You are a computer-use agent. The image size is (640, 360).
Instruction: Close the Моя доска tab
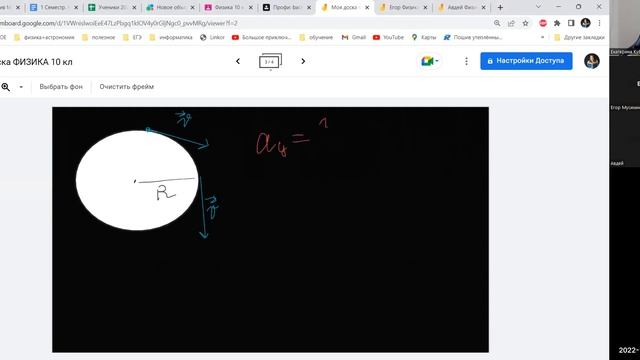click(x=367, y=7)
